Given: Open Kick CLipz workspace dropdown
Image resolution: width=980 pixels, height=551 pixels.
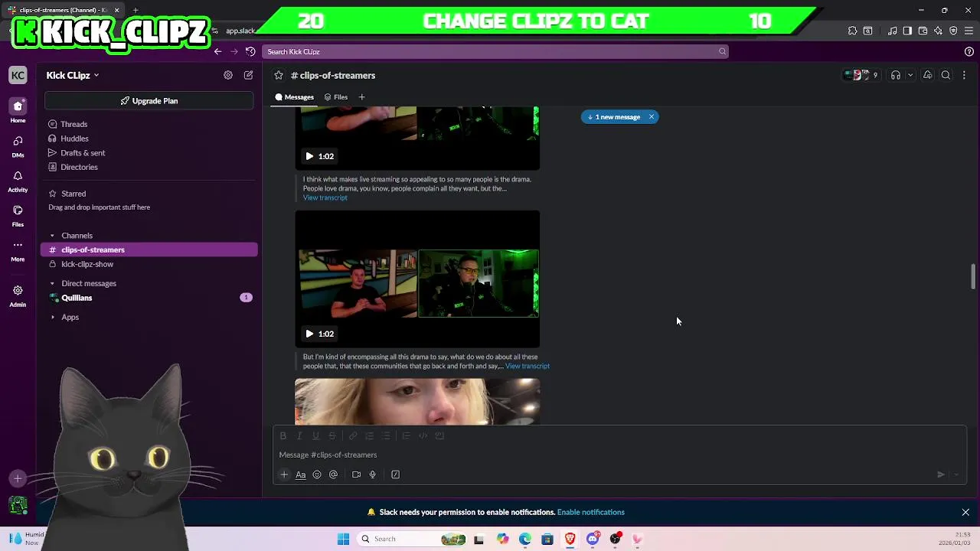Looking at the screenshot, I should 73,75.
